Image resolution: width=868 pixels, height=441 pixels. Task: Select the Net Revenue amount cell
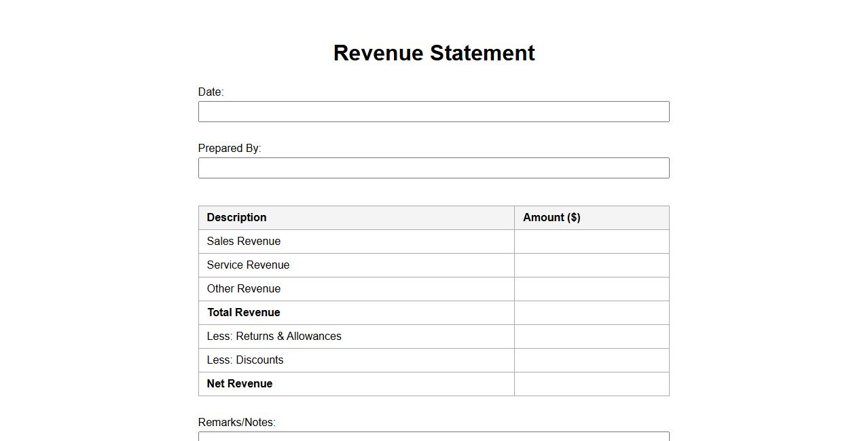point(591,384)
